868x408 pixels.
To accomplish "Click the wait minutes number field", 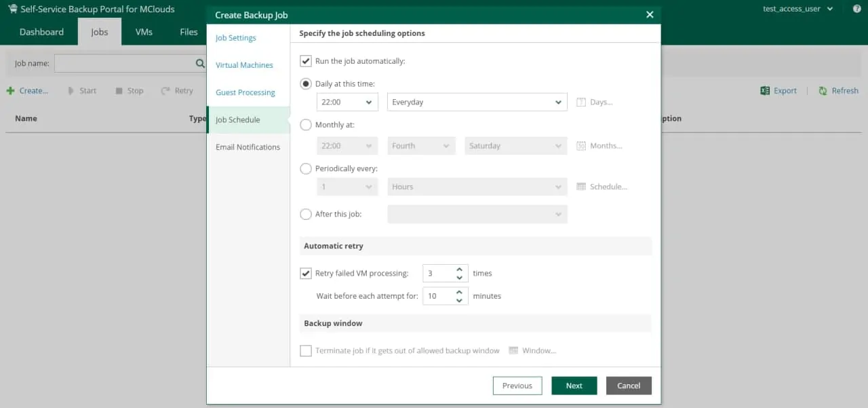I will [x=438, y=297].
